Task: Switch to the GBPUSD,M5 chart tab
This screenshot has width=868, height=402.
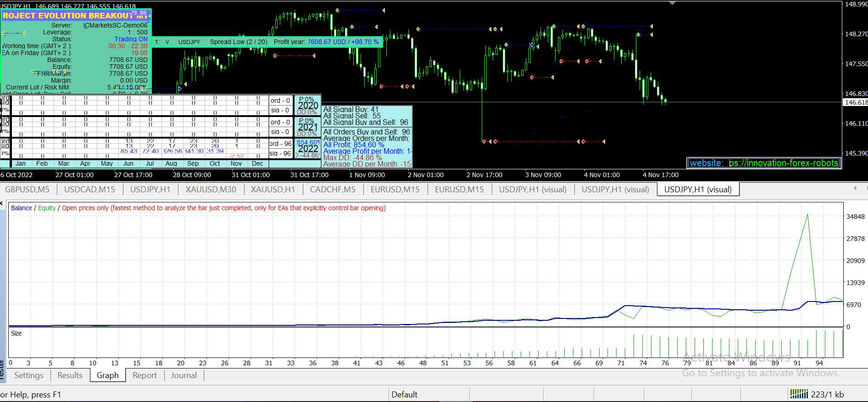Action: [x=27, y=189]
